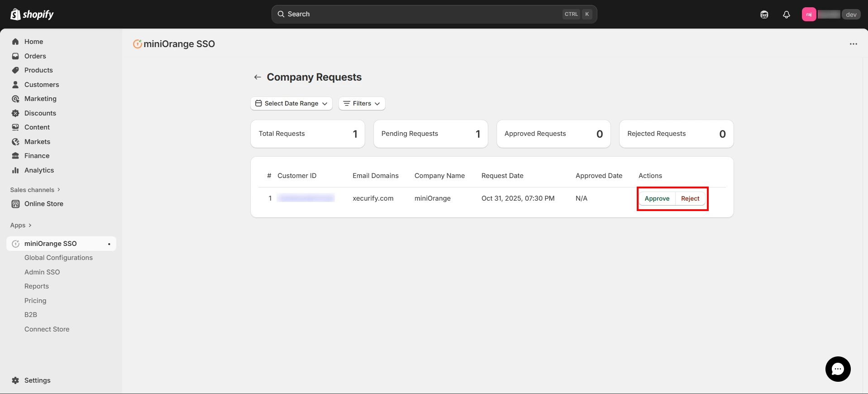
Task: Click the Customer ID column header
Action: coord(297,176)
